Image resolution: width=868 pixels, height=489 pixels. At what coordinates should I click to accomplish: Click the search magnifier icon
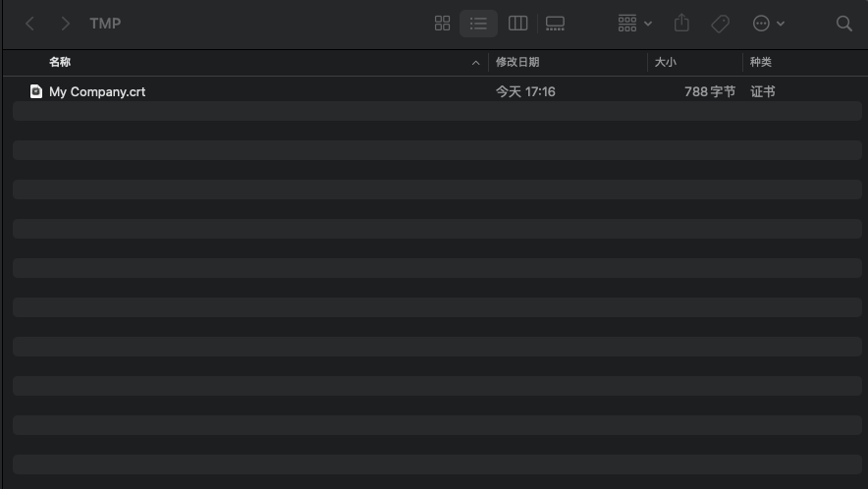843,24
